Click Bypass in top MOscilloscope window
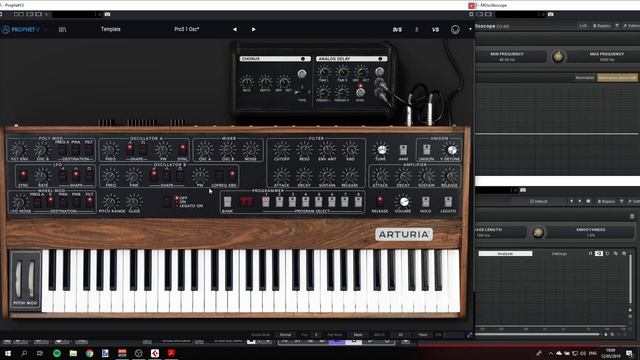 point(602,26)
